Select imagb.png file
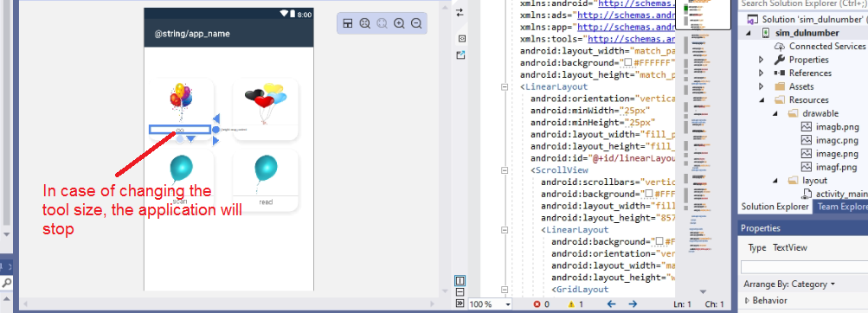This screenshot has width=868, height=313. (x=837, y=126)
